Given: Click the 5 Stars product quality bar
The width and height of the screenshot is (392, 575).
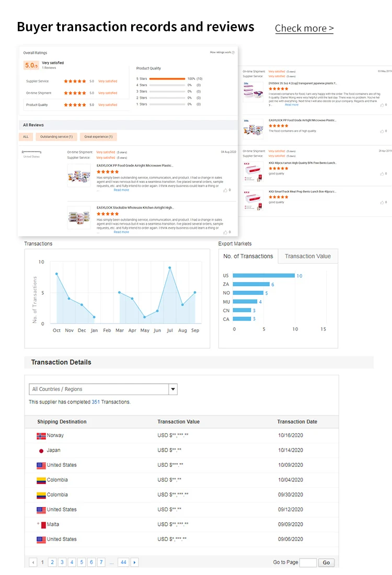Looking at the screenshot, I should click(x=167, y=79).
